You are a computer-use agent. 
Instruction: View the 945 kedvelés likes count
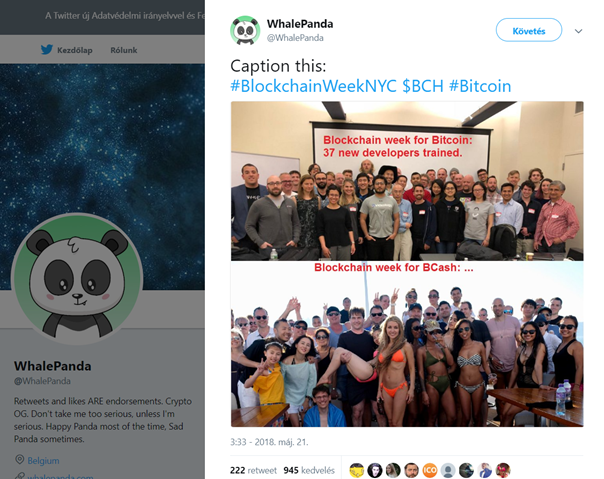coord(309,470)
